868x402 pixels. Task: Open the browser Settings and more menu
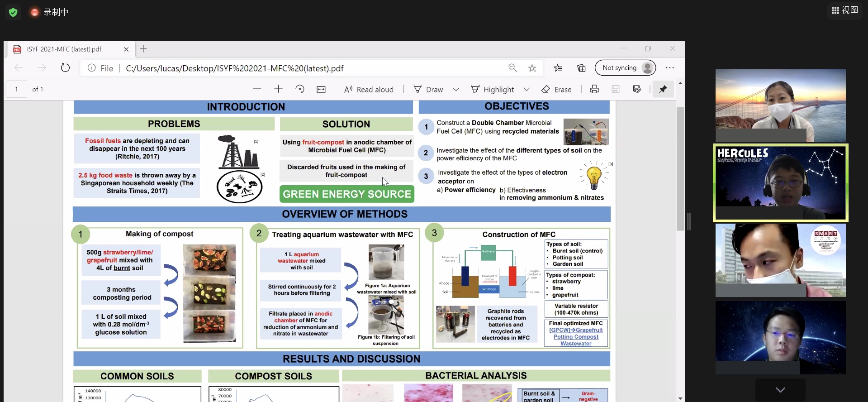[x=670, y=68]
